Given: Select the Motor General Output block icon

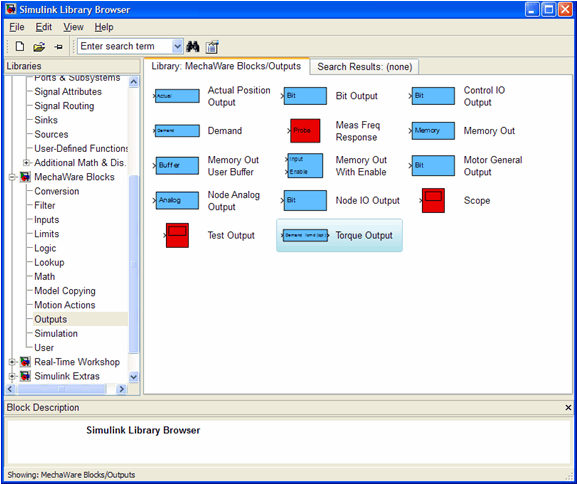Looking at the screenshot, I should pyautogui.click(x=433, y=166).
